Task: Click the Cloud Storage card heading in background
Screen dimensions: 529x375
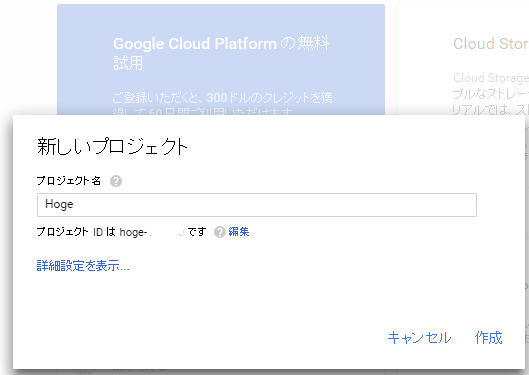Action: click(x=491, y=44)
